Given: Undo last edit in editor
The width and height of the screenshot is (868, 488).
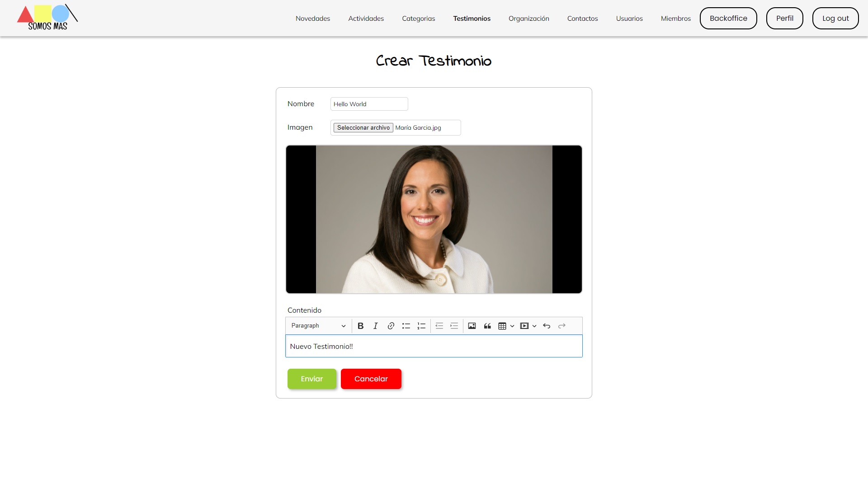Looking at the screenshot, I should (547, 326).
